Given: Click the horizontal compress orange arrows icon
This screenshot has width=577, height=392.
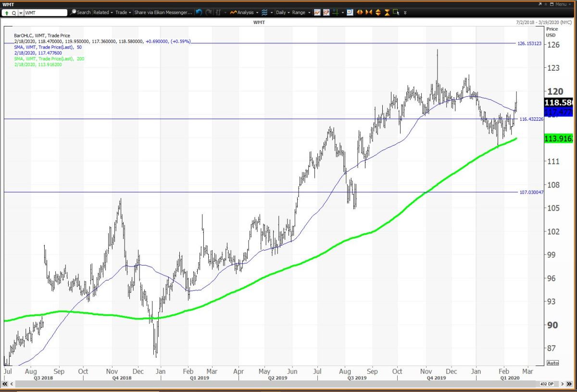Looking at the screenshot, I should pyautogui.click(x=369, y=12).
